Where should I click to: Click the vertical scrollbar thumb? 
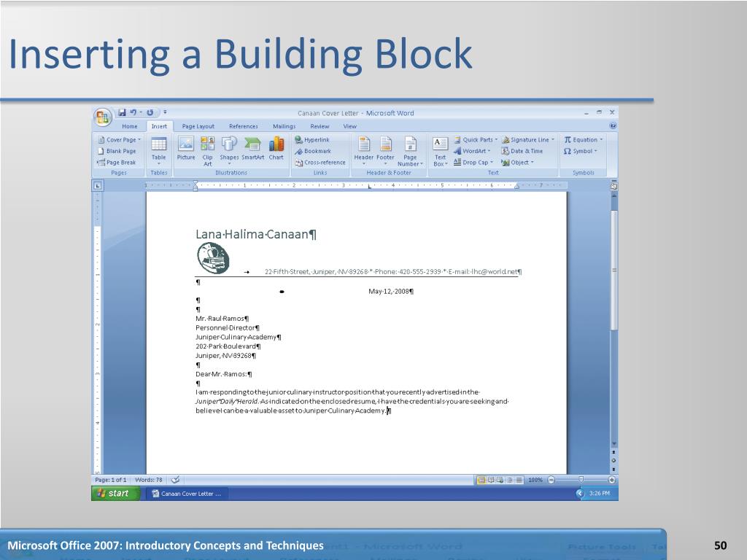click(x=614, y=271)
